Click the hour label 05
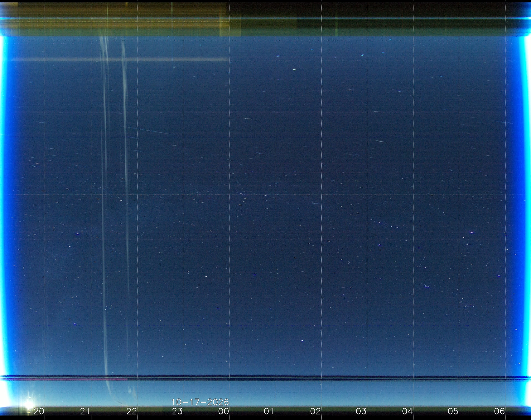531x420 pixels. (x=453, y=411)
